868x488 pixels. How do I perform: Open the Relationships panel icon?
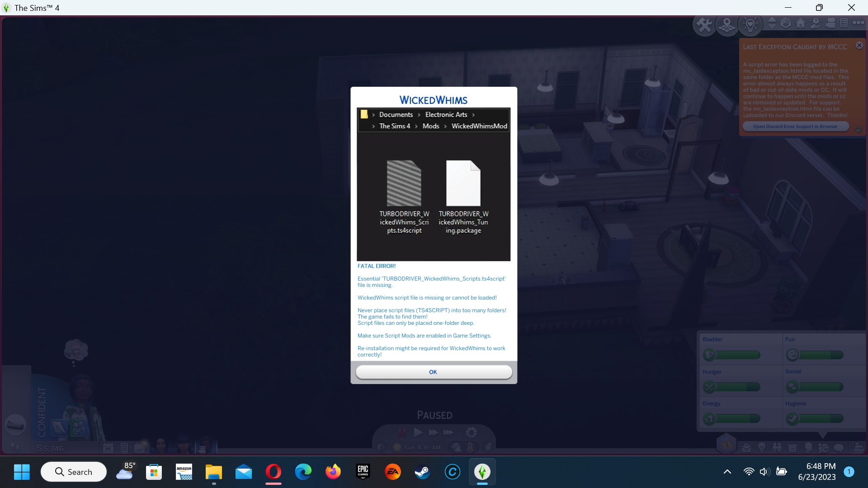coord(777,448)
